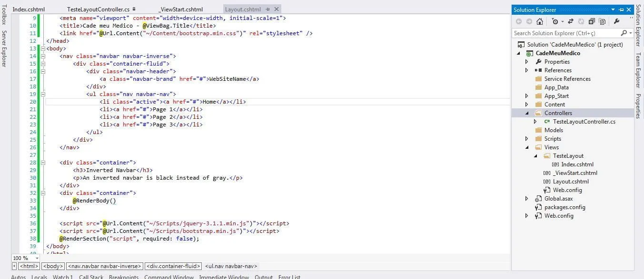Collapse the <body> code outlining at line 13
The width and height of the screenshot is (644, 279).
click(x=43, y=48)
